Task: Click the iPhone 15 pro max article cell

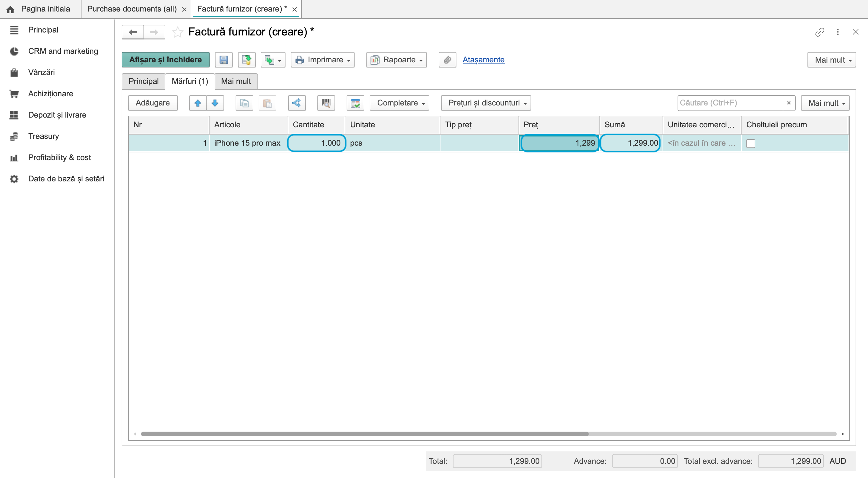Action: [248, 143]
